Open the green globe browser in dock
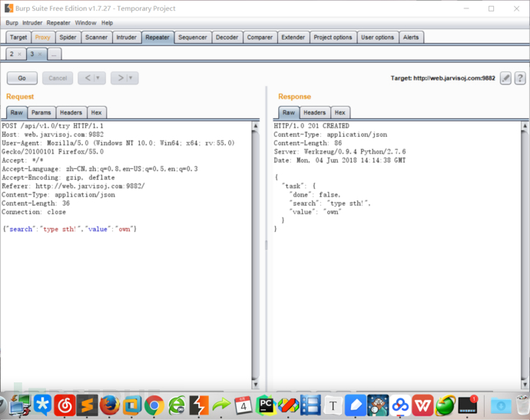530x420 pixels. 445,405
